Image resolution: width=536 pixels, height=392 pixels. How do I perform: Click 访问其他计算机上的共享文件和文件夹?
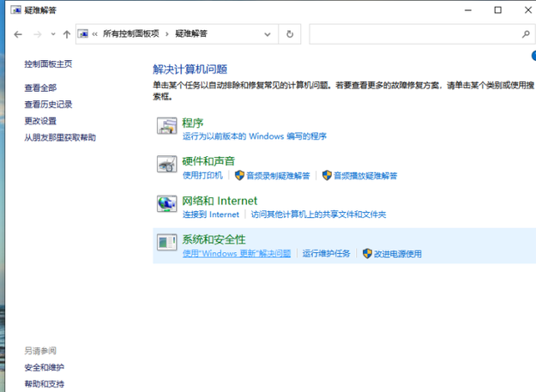click(x=318, y=214)
